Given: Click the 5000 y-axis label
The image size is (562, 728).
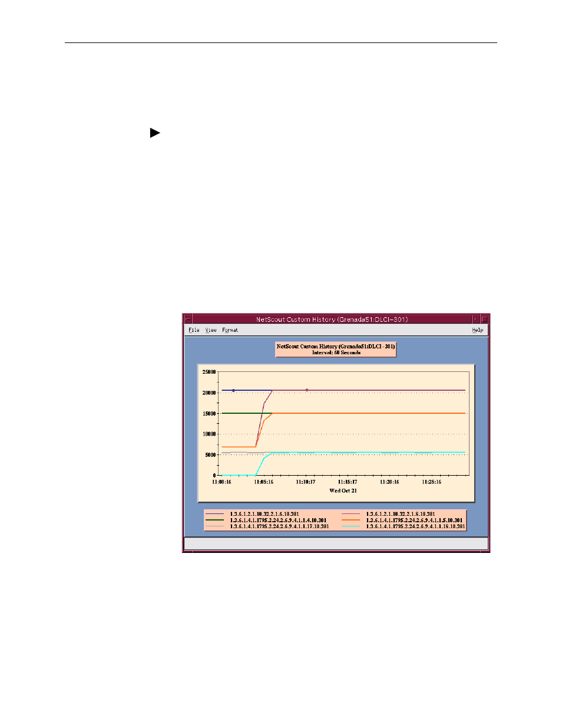Looking at the screenshot, I should click(210, 455).
